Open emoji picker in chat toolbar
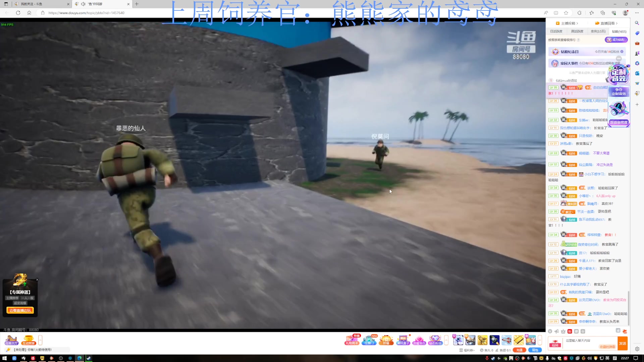Viewport: 644px width, 362px height. (550, 331)
